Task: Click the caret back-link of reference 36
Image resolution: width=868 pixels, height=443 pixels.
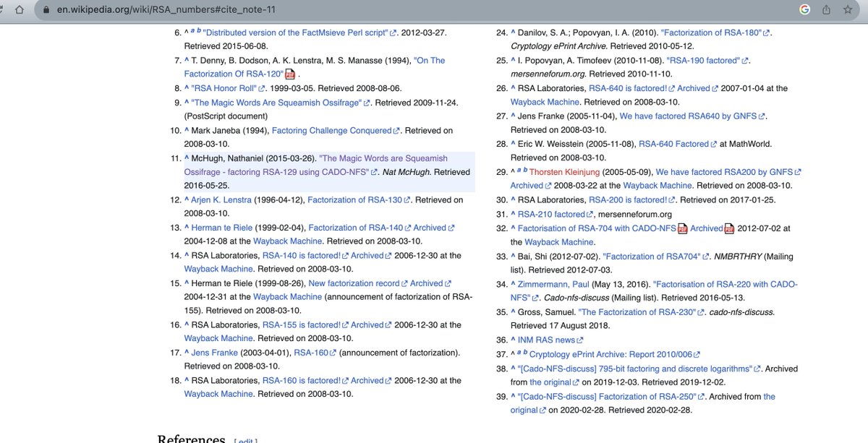Action: coord(513,340)
